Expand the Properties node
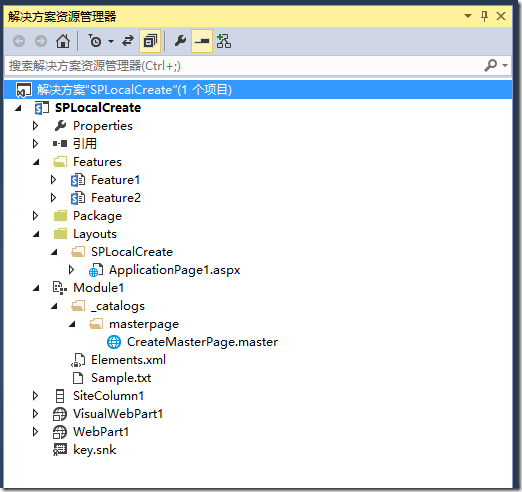The width and height of the screenshot is (522, 492). 35,126
